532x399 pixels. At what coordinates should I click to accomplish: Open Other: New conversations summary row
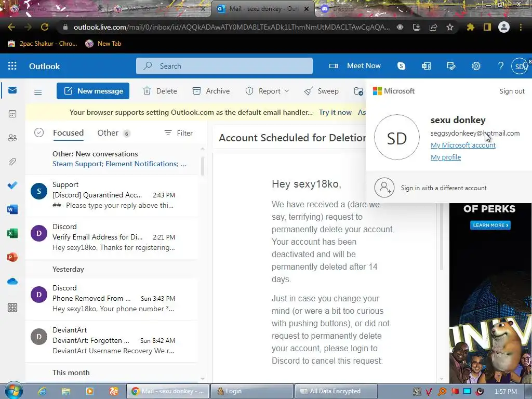(x=112, y=159)
